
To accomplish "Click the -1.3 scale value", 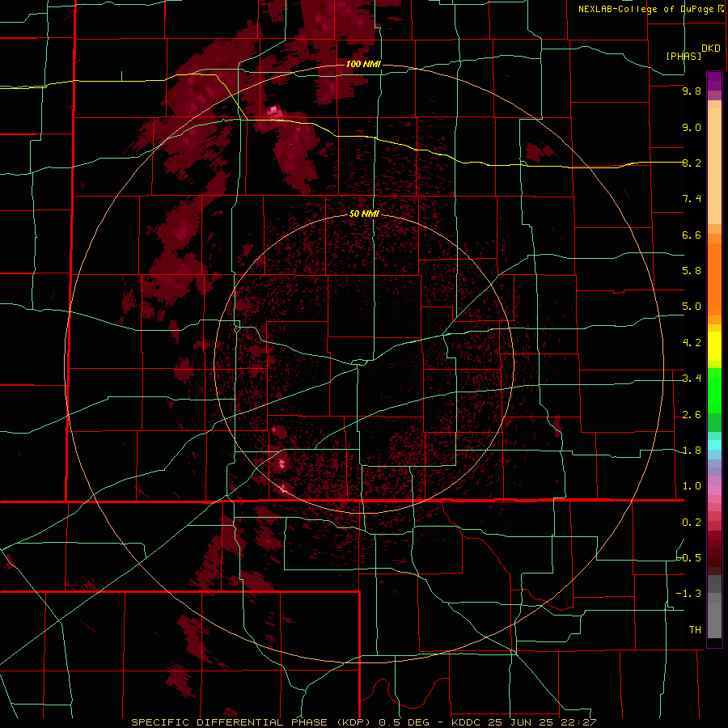I will pos(689,594).
